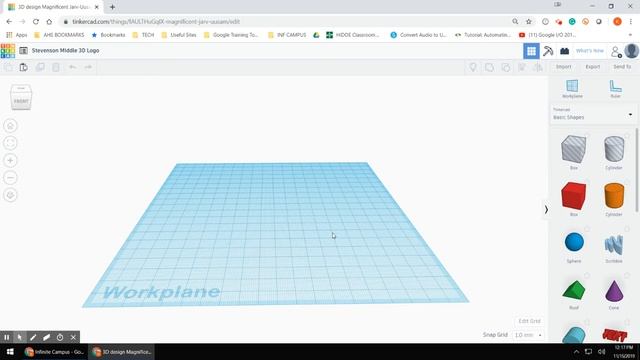This screenshot has width=640, height=360.
Task: Open the Windows Start menu
Action: [x=10, y=352]
